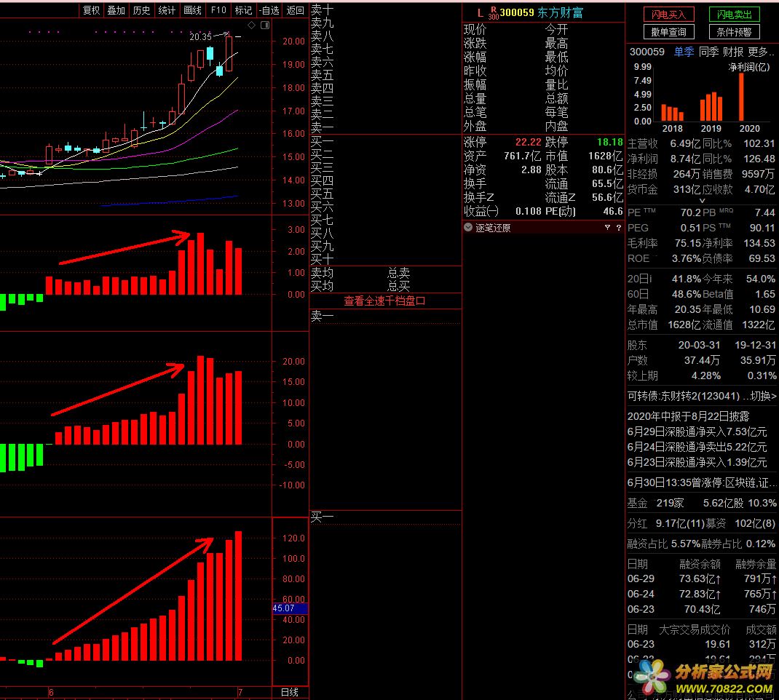Click the block trade 06-23 row 19.61
Screen dimensions: 779x700
[702, 645]
